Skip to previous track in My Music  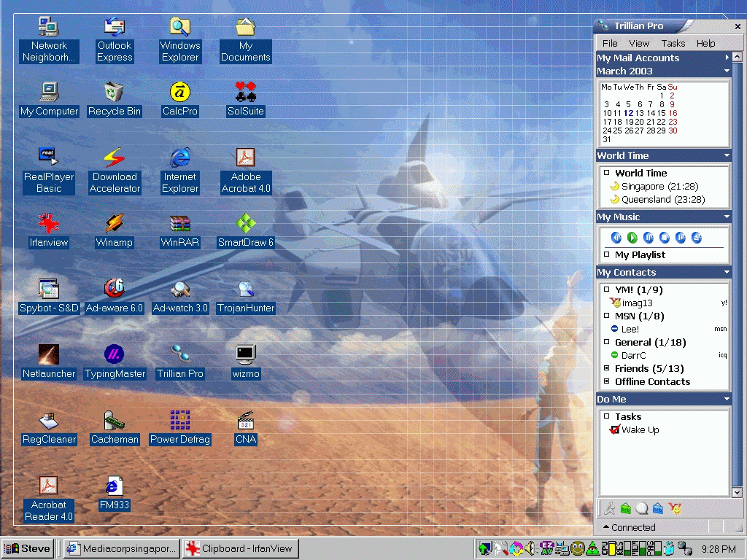pos(616,237)
